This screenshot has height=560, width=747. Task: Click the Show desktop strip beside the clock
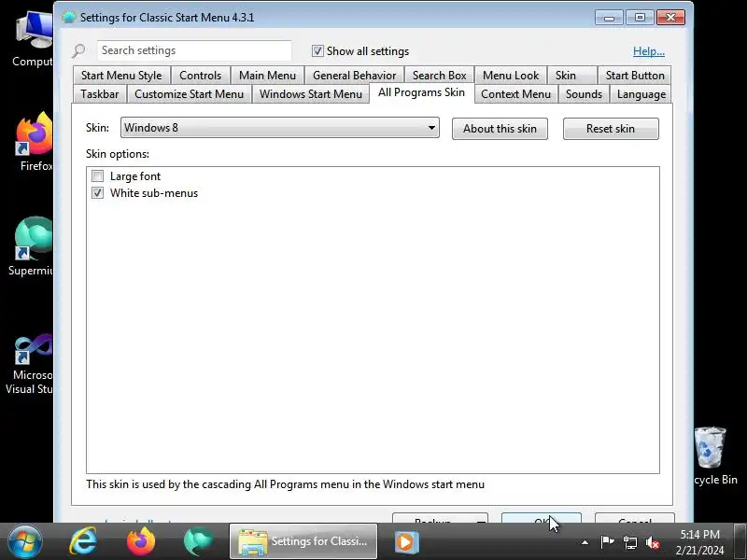[x=740, y=541]
